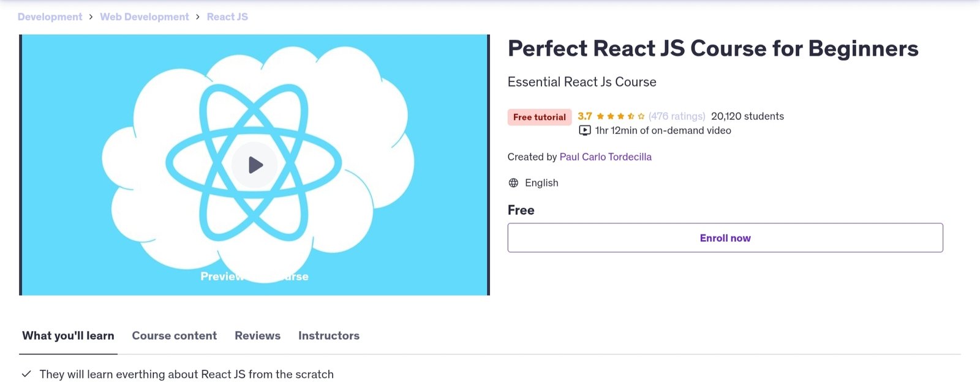Switch to the Instructors tab
The height and width of the screenshot is (388, 980).
point(329,335)
